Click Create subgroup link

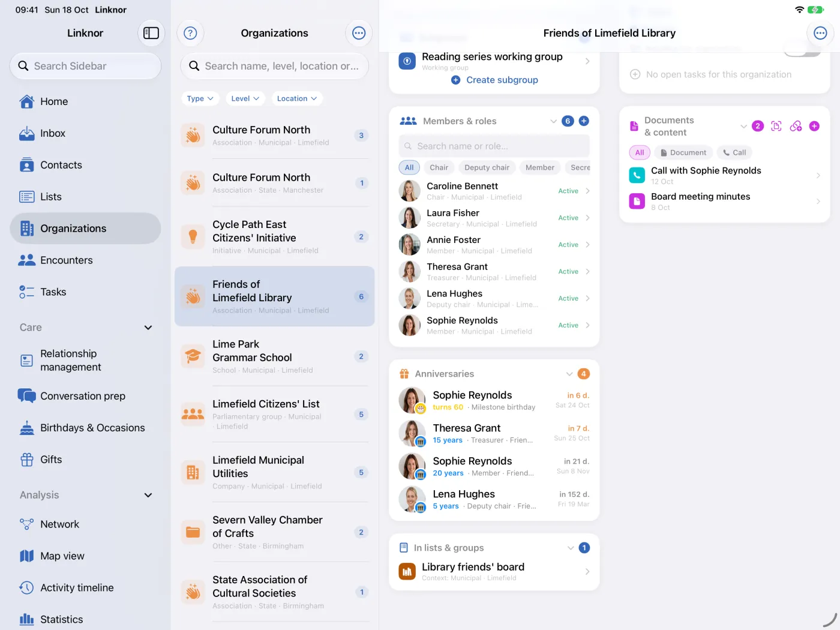pos(494,80)
